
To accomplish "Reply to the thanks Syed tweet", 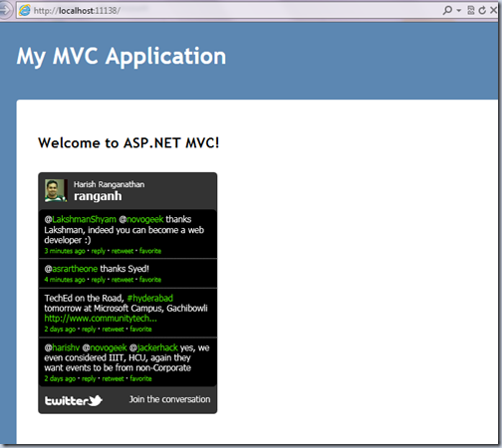I will [99, 280].
